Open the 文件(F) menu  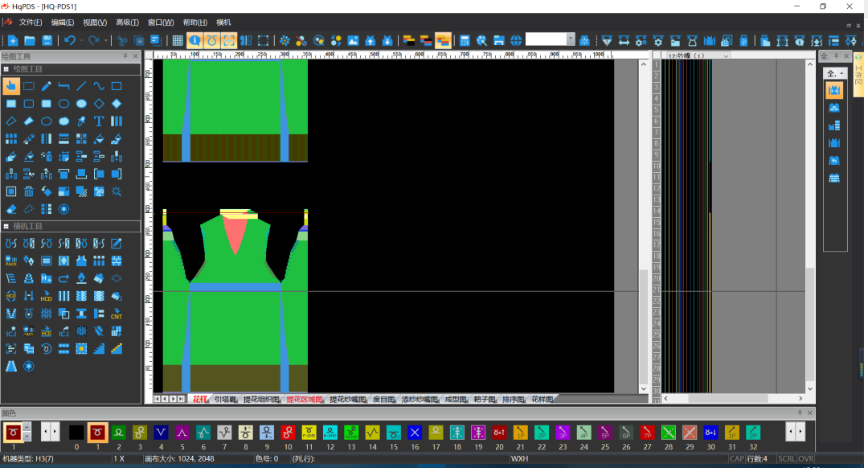[31, 23]
